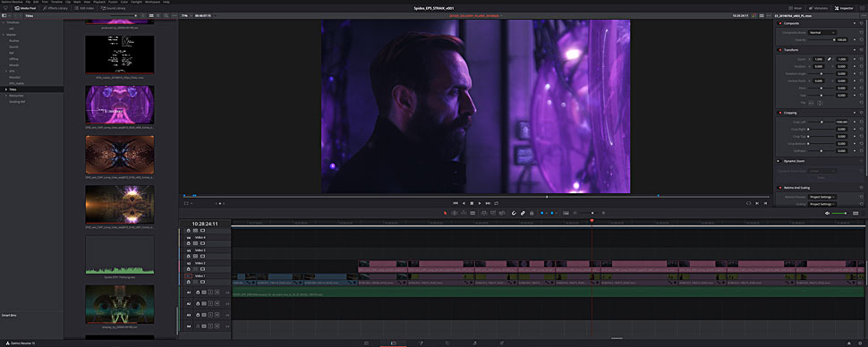
Task: Disable the Video 1 track
Action: click(x=202, y=282)
